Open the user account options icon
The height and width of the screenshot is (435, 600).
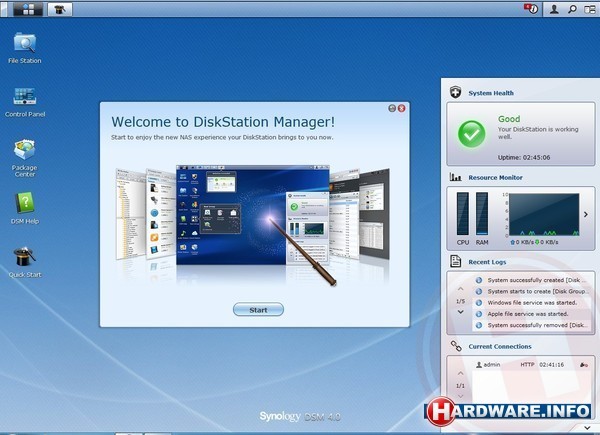point(553,8)
